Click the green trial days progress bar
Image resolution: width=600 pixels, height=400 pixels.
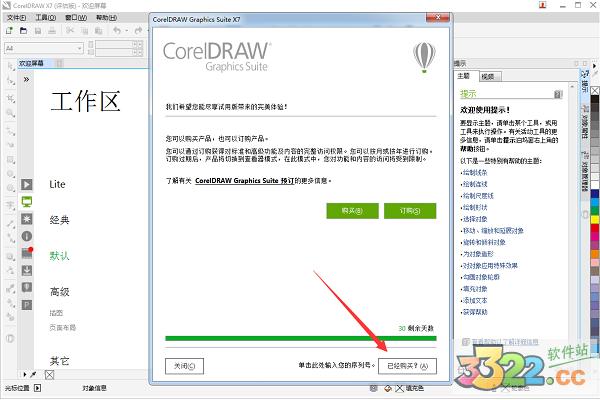pyautogui.click(x=301, y=338)
